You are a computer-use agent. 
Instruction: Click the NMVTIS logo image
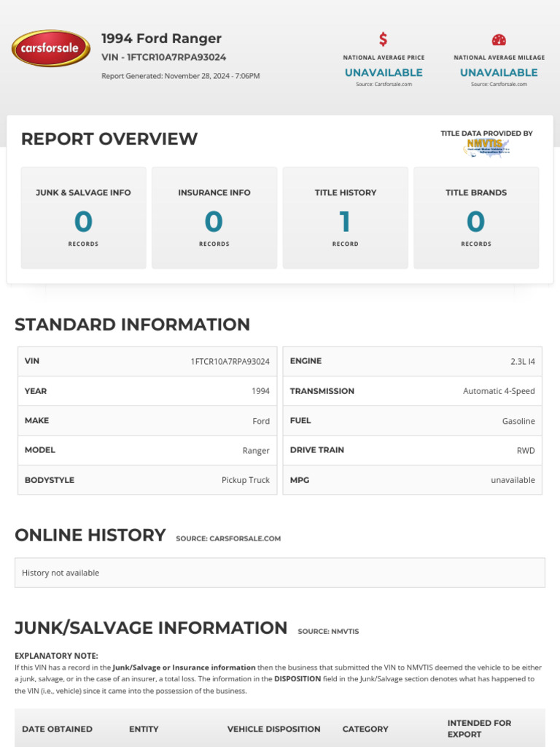tap(486, 147)
